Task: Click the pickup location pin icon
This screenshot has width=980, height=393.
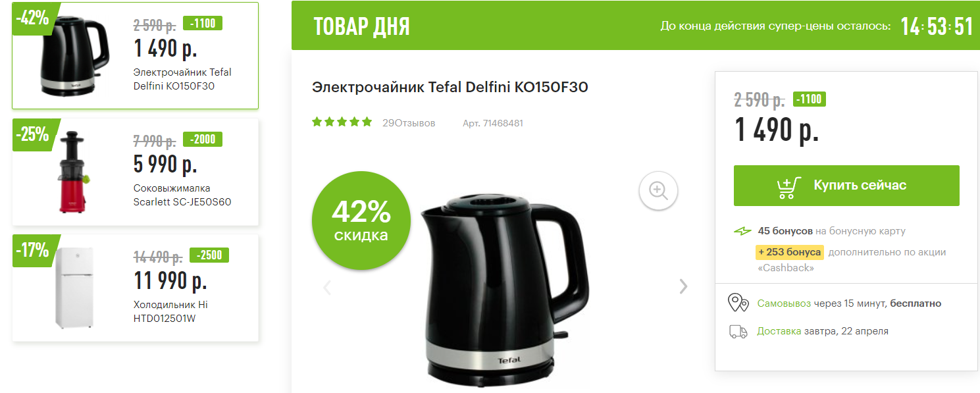Action: pyautogui.click(x=738, y=303)
